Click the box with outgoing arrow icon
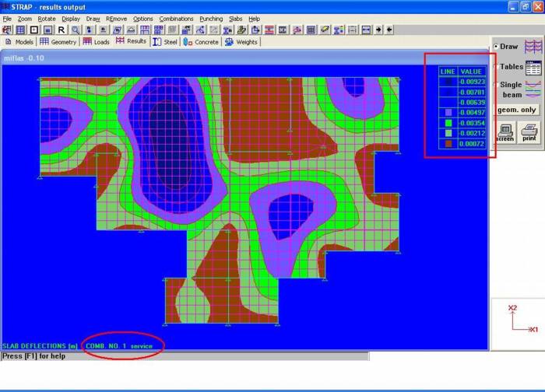This screenshot has height=392, width=545. coord(255,30)
